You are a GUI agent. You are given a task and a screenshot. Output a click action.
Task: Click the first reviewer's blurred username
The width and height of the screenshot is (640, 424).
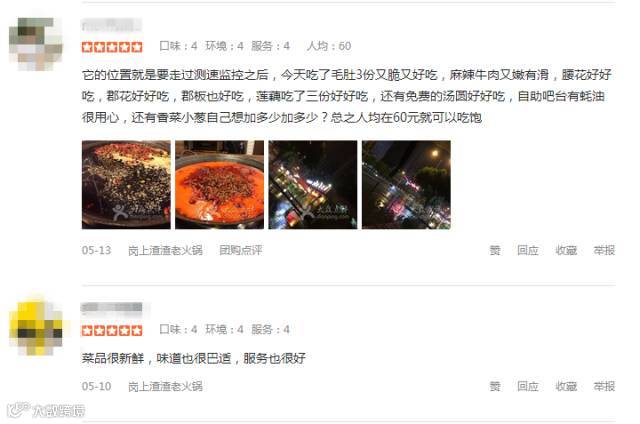111,25
